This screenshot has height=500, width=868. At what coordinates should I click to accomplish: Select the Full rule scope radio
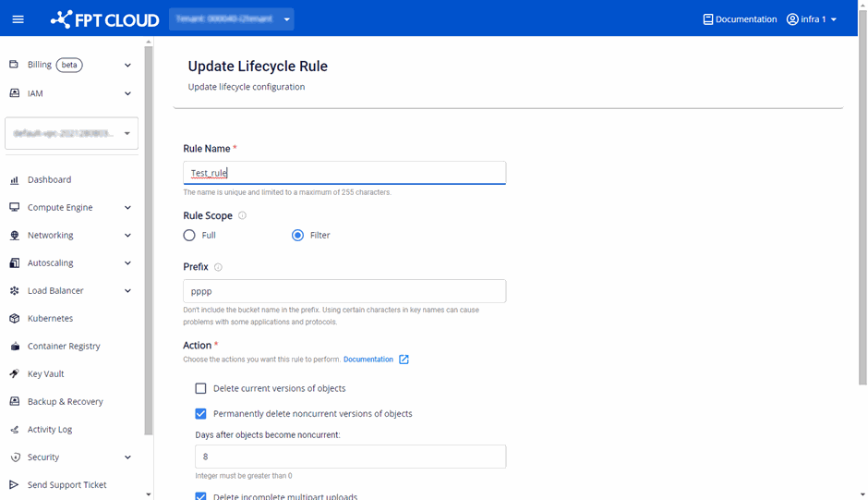(189, 235)
